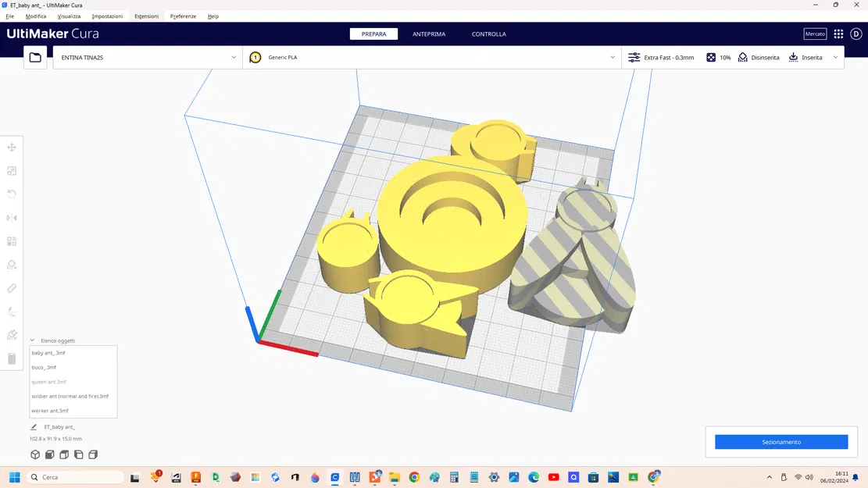Switch to the ANTEPRIMA tab
This screenshot has height=488, width=868.
click(428, 34)
